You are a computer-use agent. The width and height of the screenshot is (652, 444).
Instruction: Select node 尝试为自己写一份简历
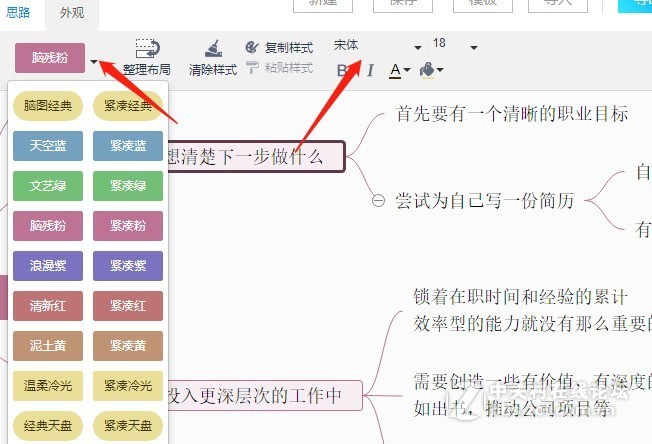485,201
